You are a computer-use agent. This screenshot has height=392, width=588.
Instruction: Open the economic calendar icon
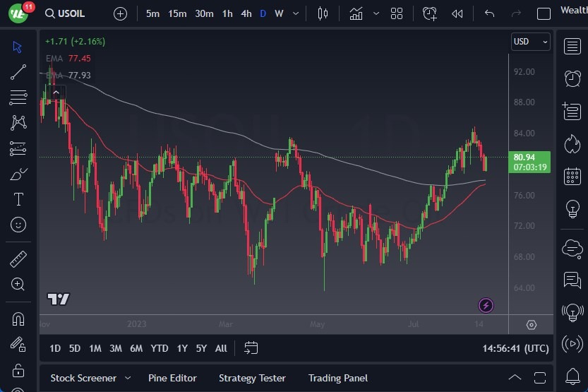click(x=572, y=176)
